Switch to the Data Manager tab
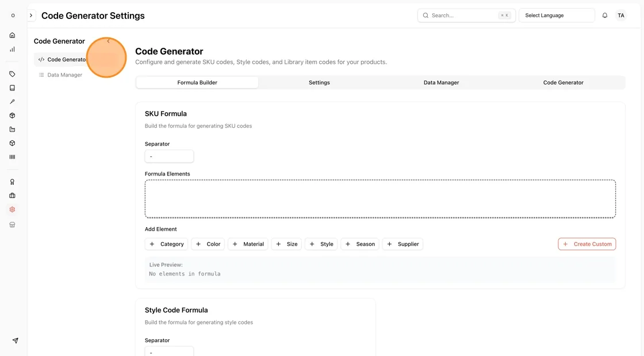 441,83
